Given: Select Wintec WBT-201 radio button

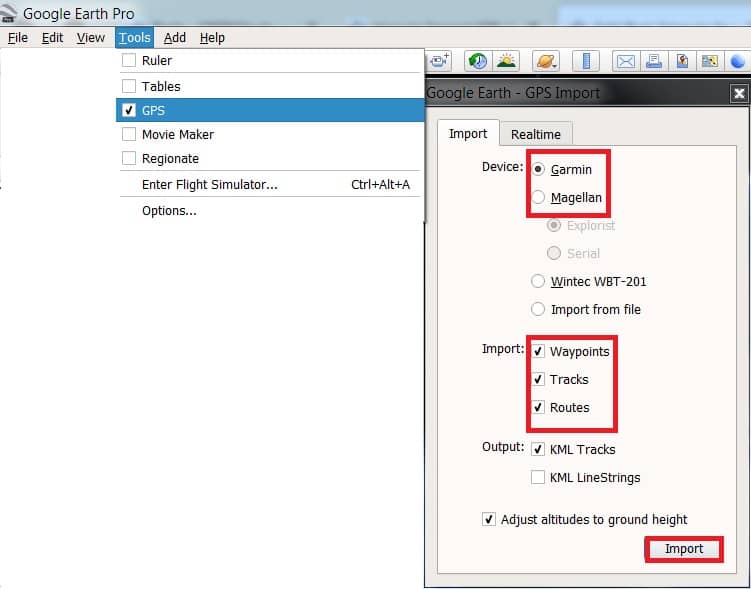Looking at the screenshot, I should 538,281.
